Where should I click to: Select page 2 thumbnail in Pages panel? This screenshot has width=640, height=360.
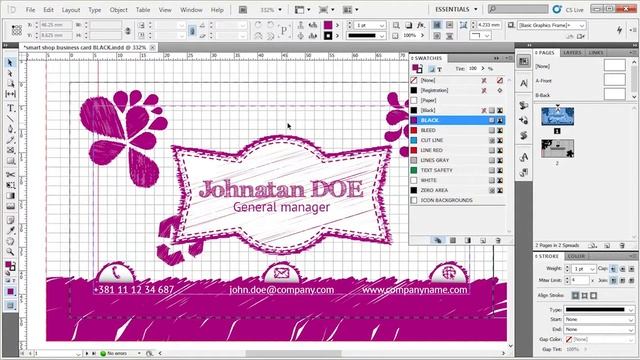tap(558, 148)
